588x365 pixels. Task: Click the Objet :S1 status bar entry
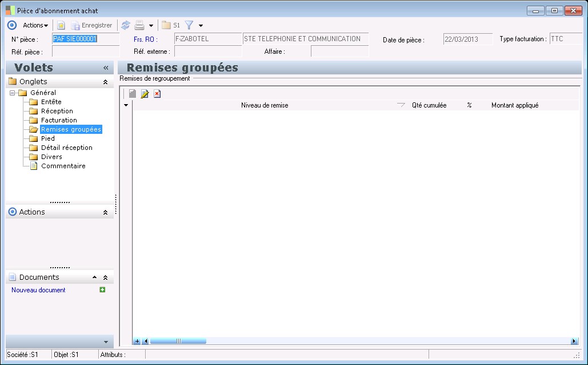(66, 355)
